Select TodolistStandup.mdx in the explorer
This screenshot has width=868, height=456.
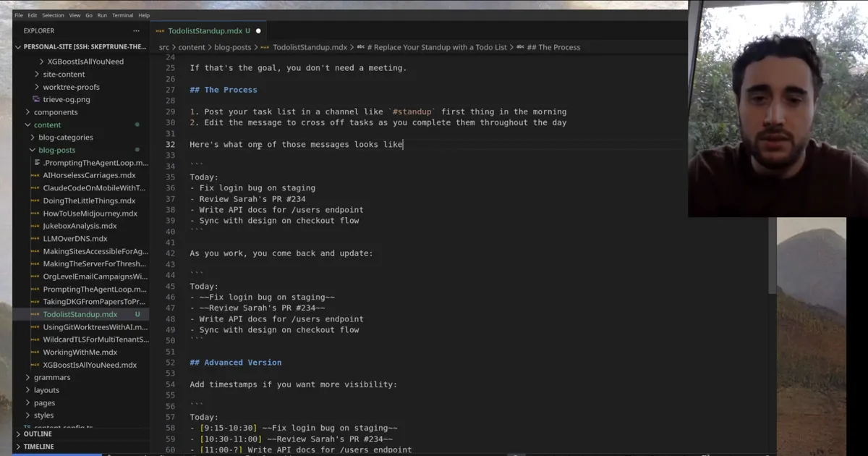80,314
